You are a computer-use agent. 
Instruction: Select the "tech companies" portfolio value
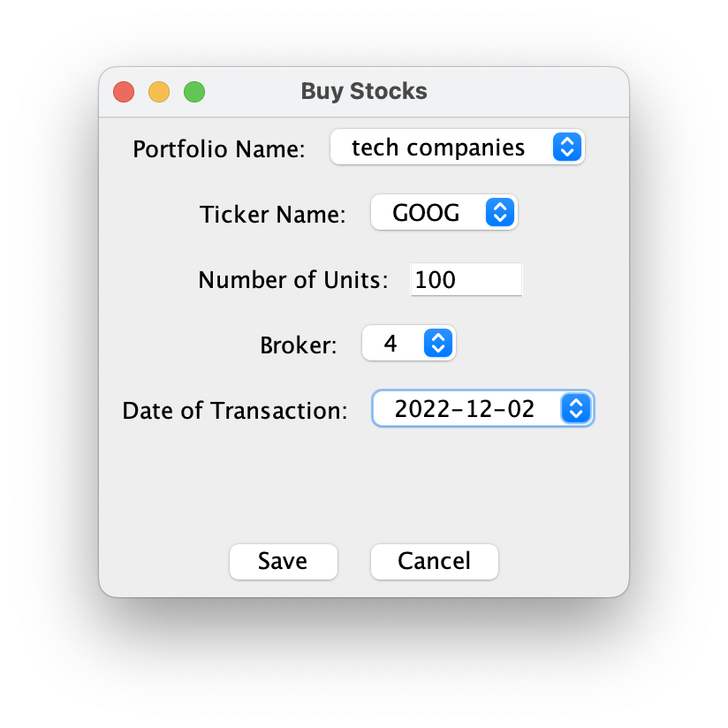(x=439, y=147)
